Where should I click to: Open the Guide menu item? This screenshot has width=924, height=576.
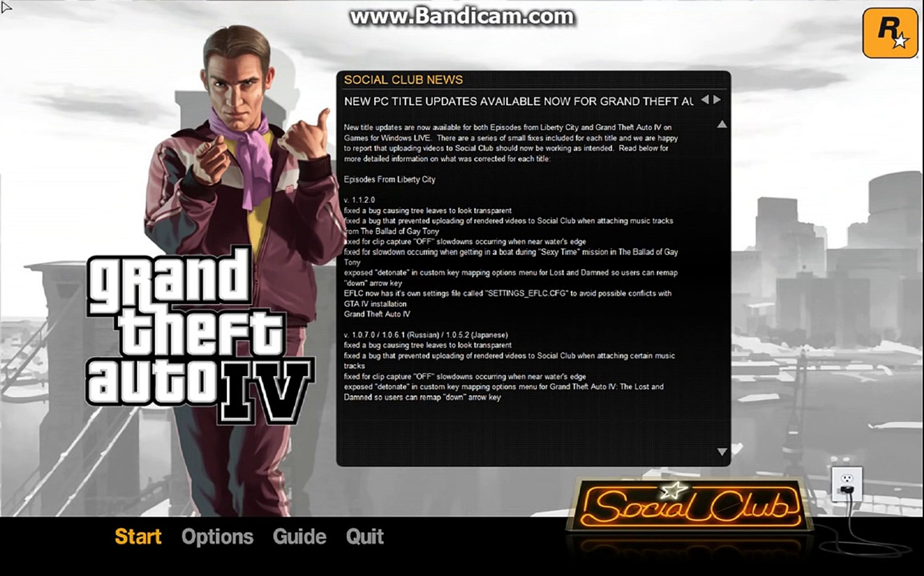[x=299, y=537]
